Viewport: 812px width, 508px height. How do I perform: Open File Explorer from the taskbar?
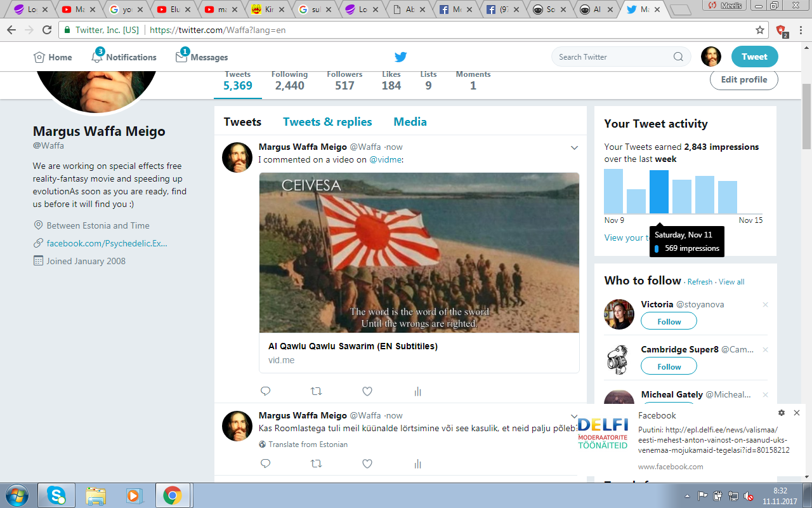tap(96, 495)
